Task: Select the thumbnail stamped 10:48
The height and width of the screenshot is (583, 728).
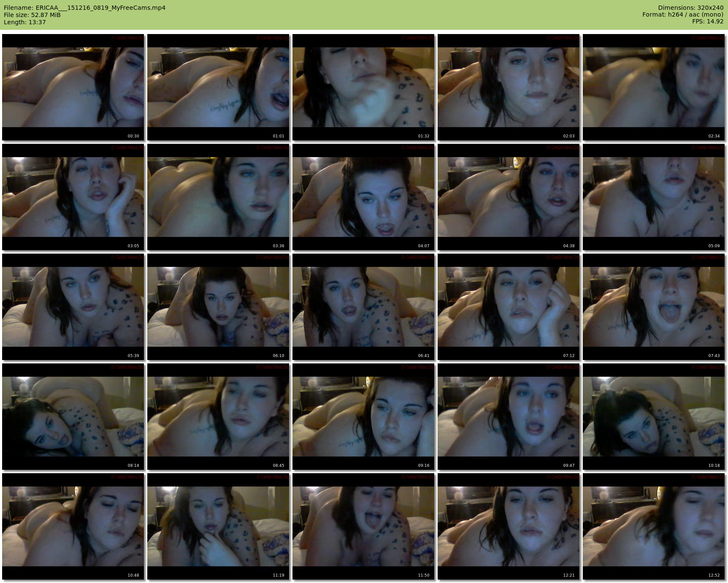Action: pyautogui.click(x=73, y=526)
